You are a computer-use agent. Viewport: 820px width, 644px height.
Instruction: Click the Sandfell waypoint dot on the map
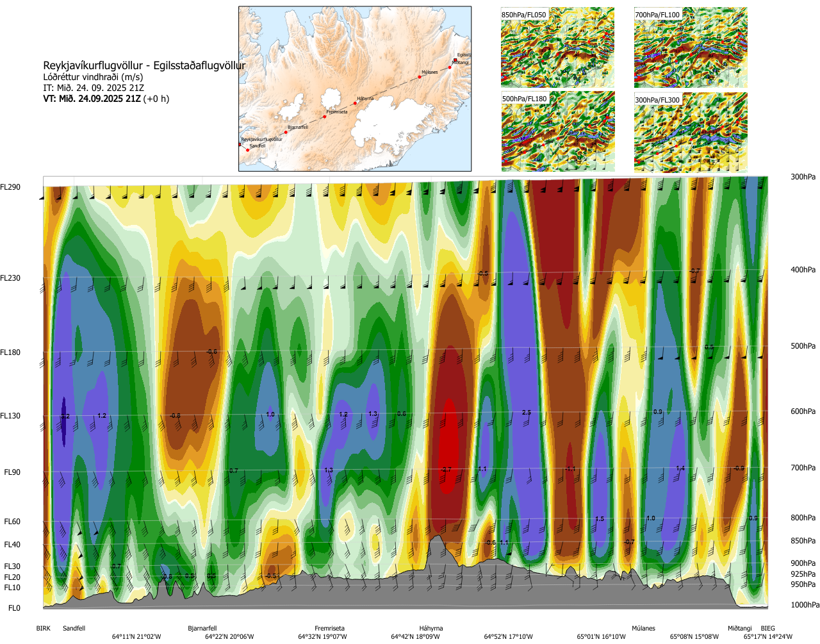[247, 150]
